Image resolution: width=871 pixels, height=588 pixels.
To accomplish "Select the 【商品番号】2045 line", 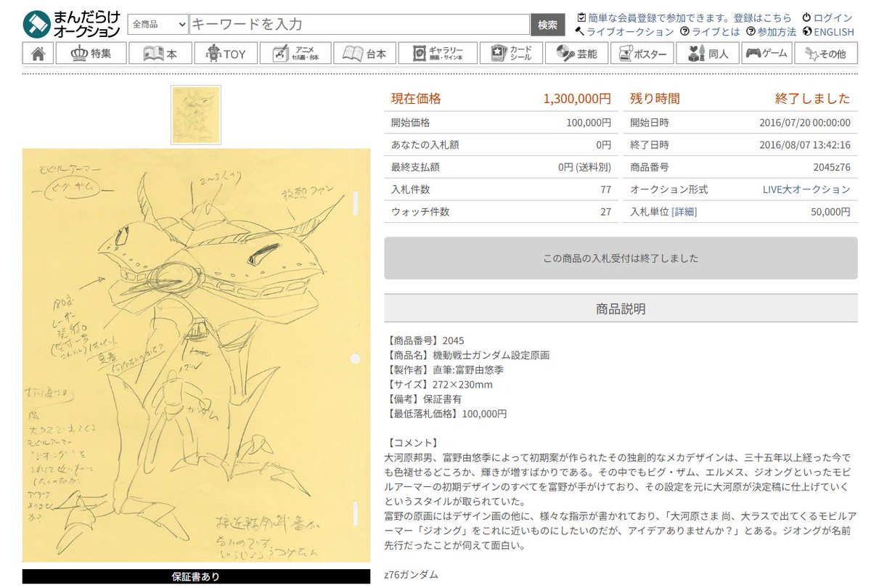I will click(x=424, y=340).
